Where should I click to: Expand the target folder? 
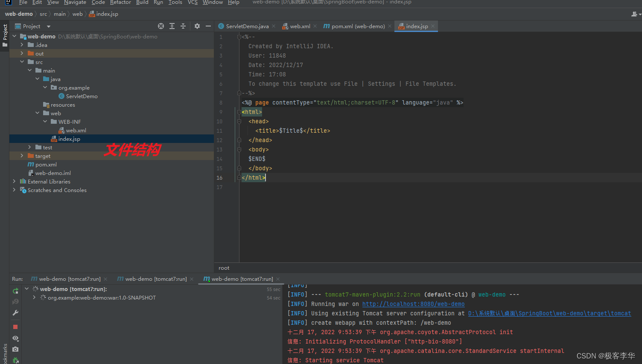pos(22,156)
